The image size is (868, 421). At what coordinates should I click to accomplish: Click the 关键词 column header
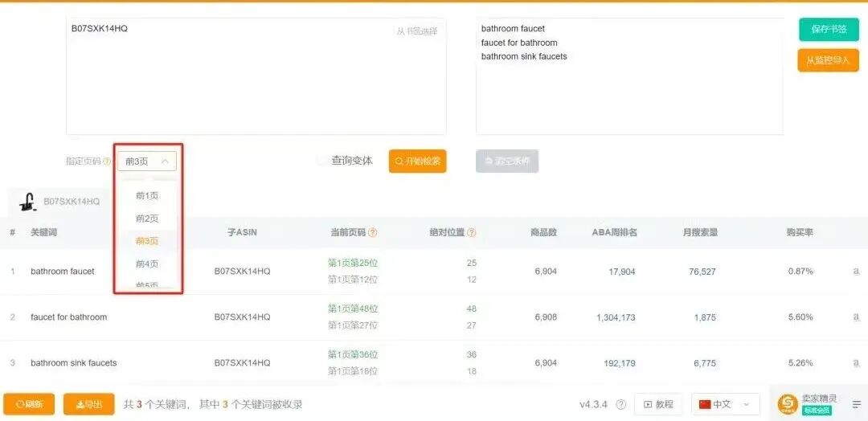click(43, 233)
